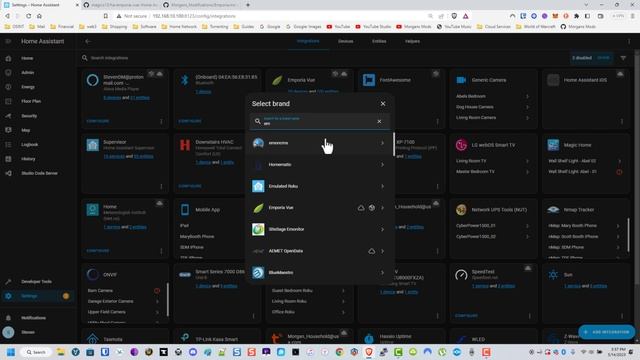Click cloud icon on Emporia Vue row
Viewport: 640px width, 360px height.
pos(361,208)
